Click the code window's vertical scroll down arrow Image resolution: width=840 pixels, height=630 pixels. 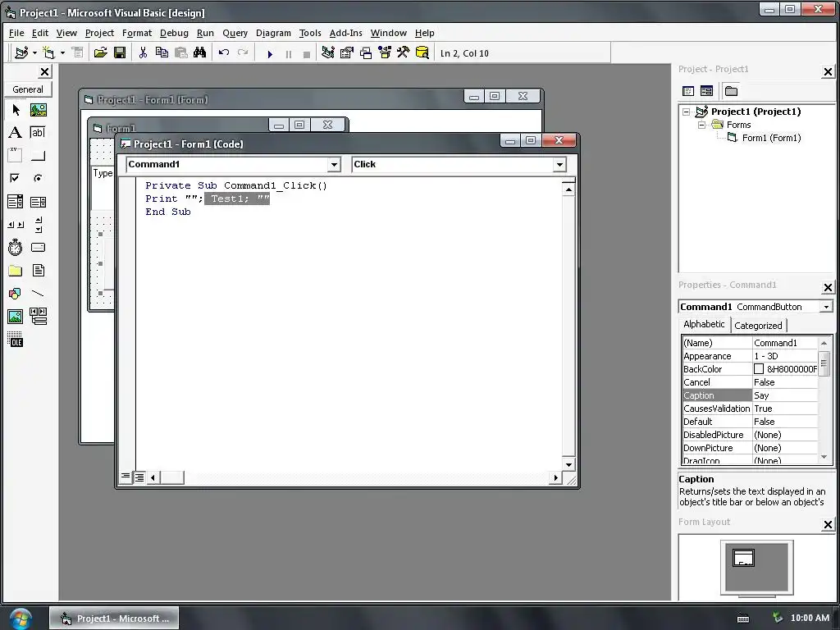click(x=568, y=464)
